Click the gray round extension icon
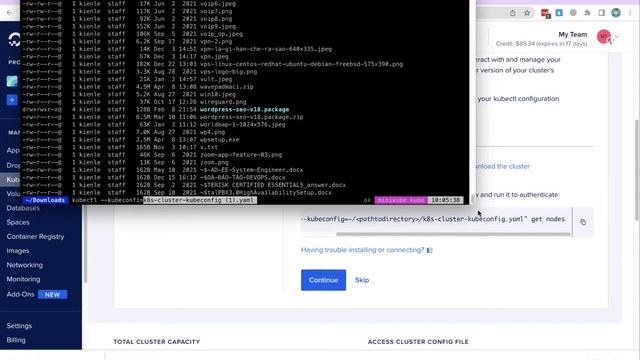 pyautogui.click(x=573, y=13)
